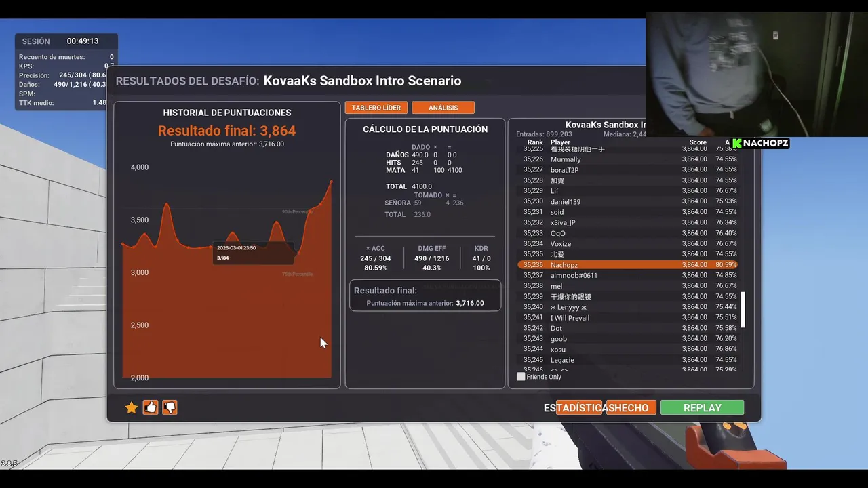Favorite the scenario with the star icon
868x488 pixels.
[132, 407]
